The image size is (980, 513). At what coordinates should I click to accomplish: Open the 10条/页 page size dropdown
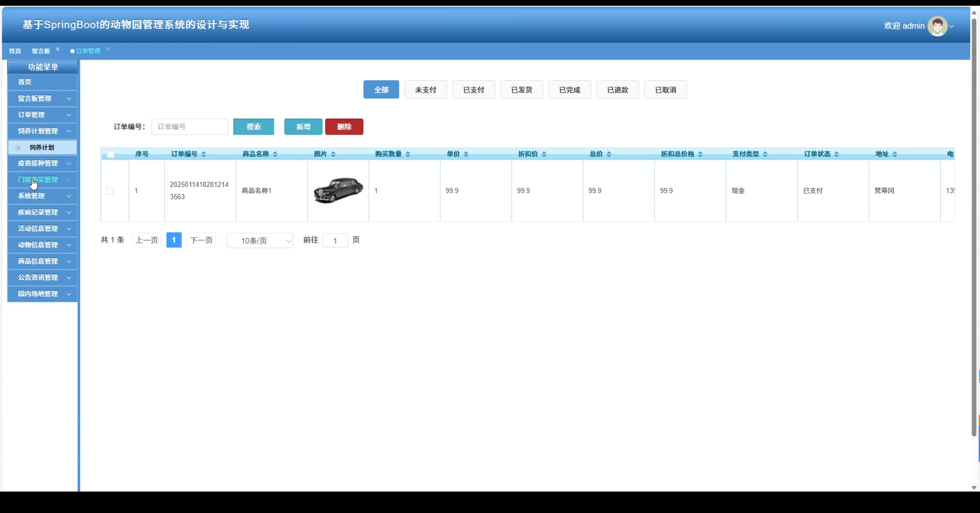tap(260, 241)
